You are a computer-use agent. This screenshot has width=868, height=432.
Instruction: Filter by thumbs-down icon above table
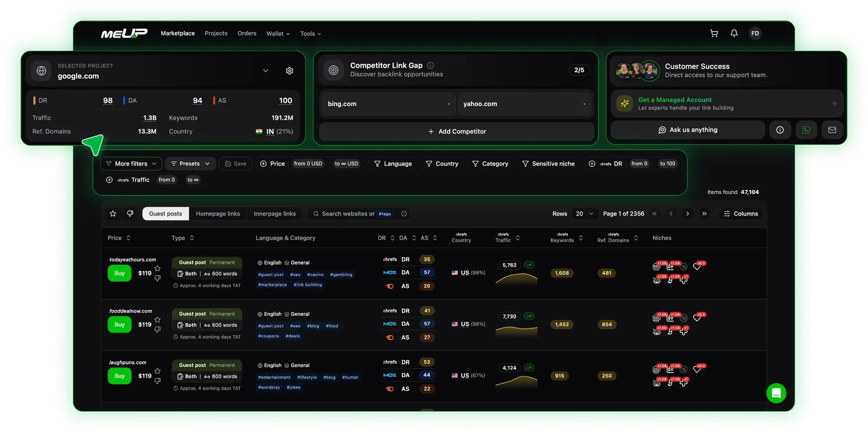point(130,213)
